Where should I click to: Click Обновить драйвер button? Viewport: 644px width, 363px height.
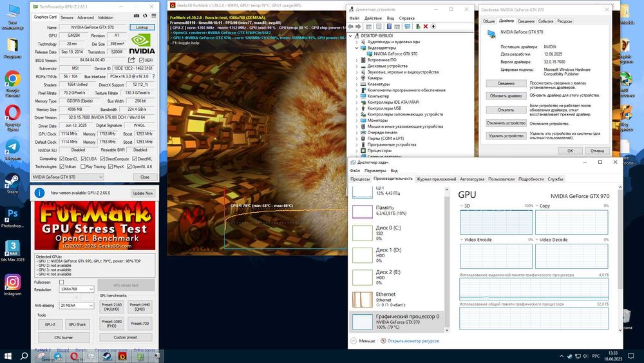[506, 96]
